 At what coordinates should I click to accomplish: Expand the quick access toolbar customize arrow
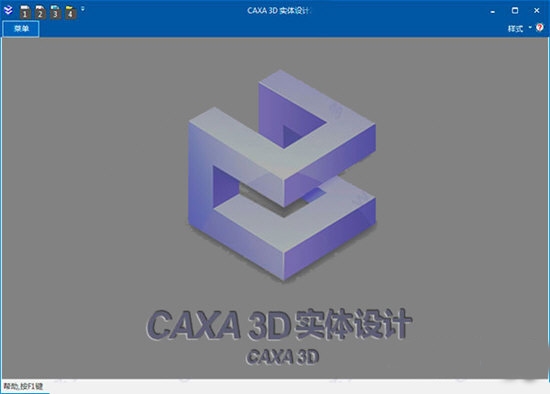click(x=83, y=8)
